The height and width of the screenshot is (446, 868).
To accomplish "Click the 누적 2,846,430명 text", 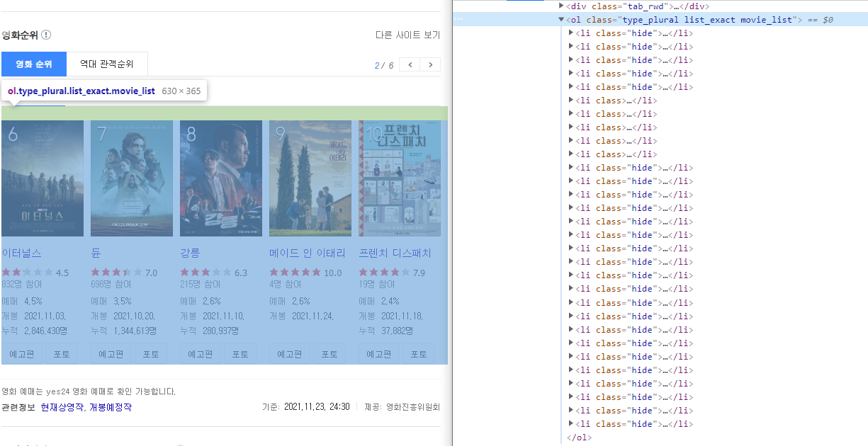I will click(x=34, y=331).
